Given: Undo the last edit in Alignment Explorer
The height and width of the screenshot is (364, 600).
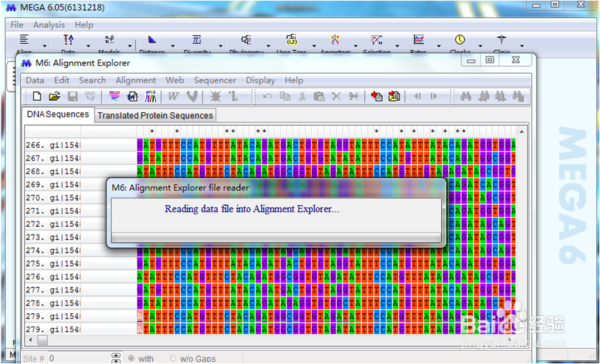Looking at the screenshot, I should pyautogui.click(x=267, y=97).
